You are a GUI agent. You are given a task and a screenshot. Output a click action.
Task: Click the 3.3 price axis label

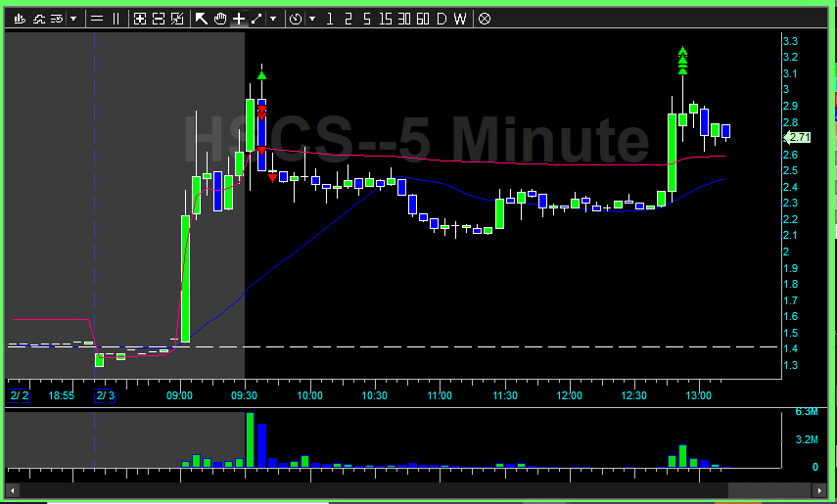(790, 41)
